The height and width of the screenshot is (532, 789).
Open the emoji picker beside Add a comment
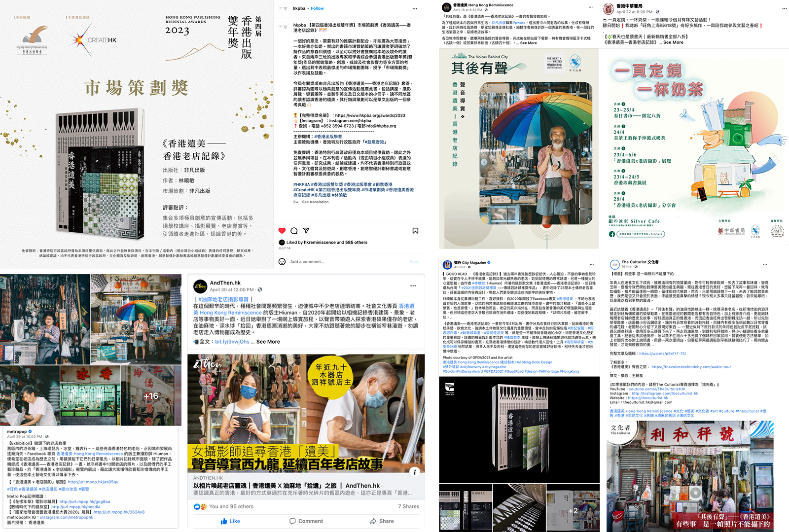point(282,262)
